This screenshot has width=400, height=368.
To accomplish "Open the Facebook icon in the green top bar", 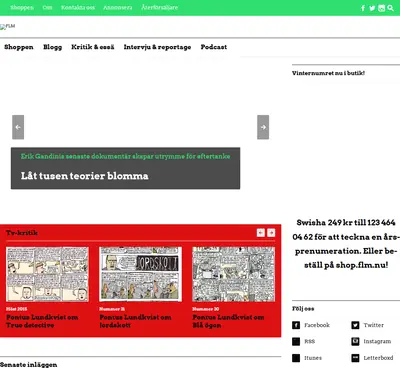I will tap(363, 8).
